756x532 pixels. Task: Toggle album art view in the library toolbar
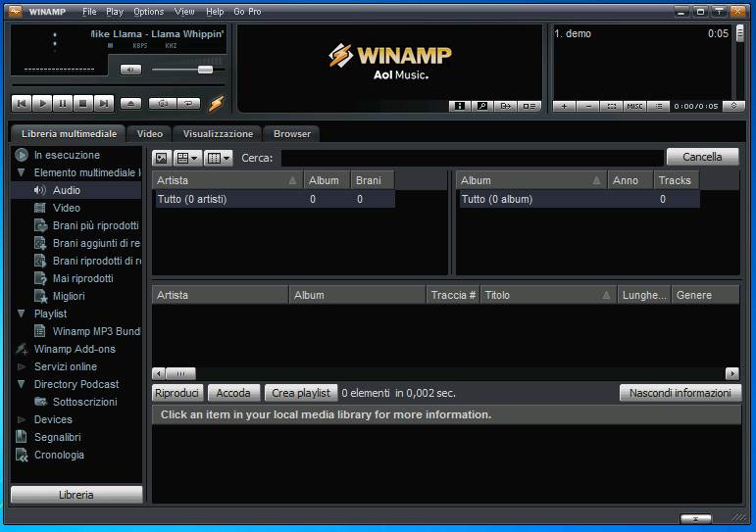(x=162, y=157)
